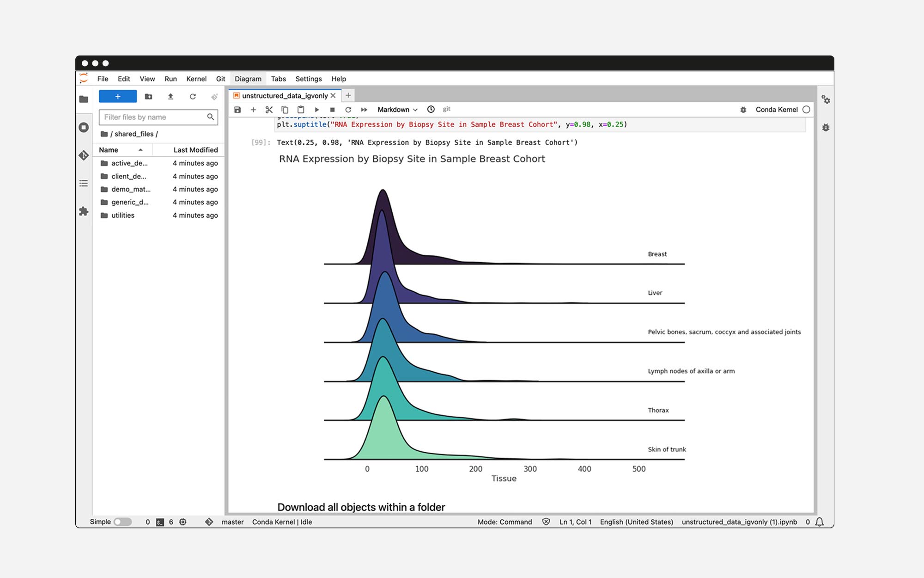The image size is (924, 578).
Task: Open the Markdown cell type dropdown
Action: point(397,110)
